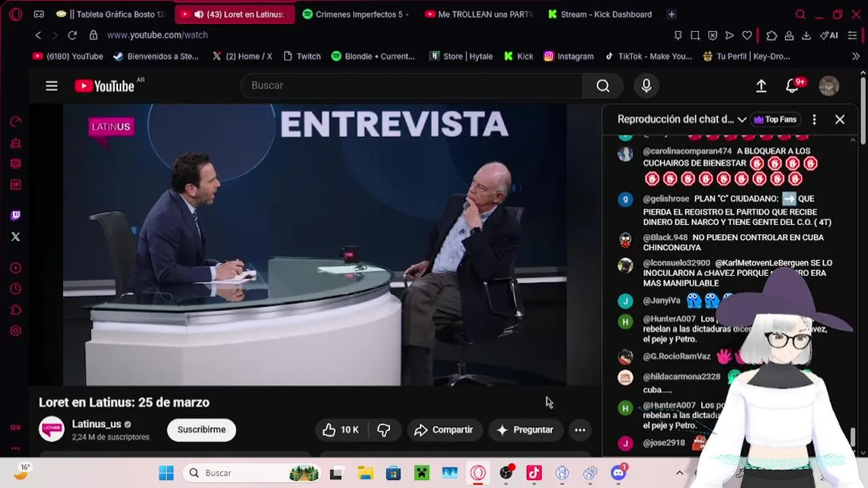Open the YouTube account avatar
Screen dimensions: 868x488
[829, 86]
